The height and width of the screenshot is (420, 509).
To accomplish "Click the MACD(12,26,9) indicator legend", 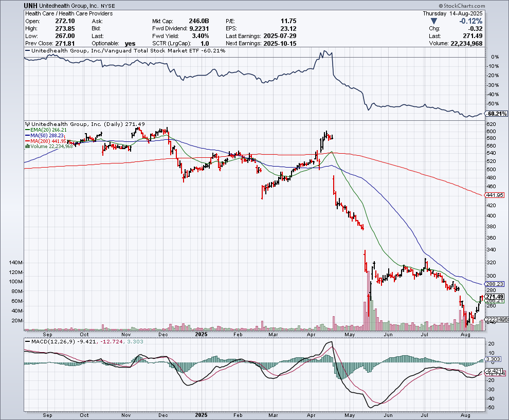I will (x=84, y=342).
